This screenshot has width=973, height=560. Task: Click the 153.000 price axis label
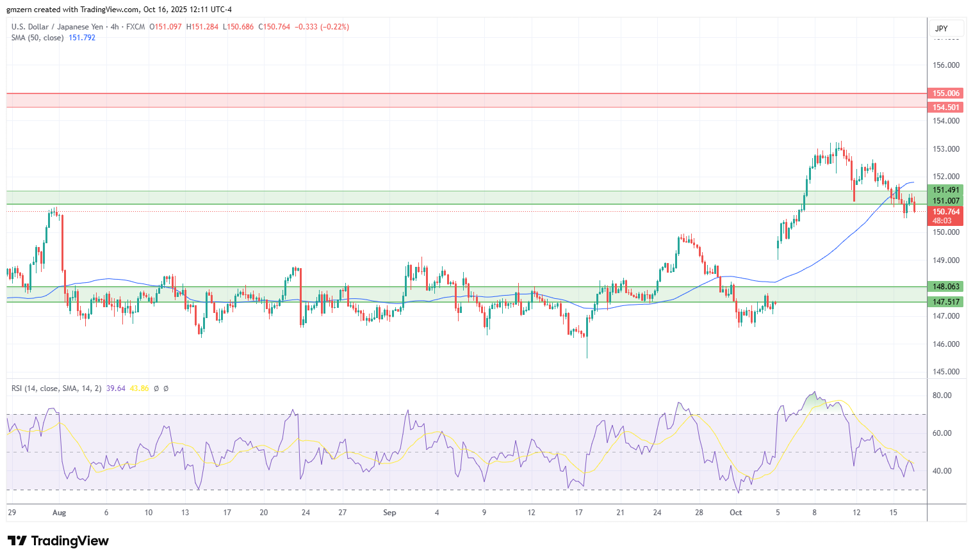pos(946,149)
